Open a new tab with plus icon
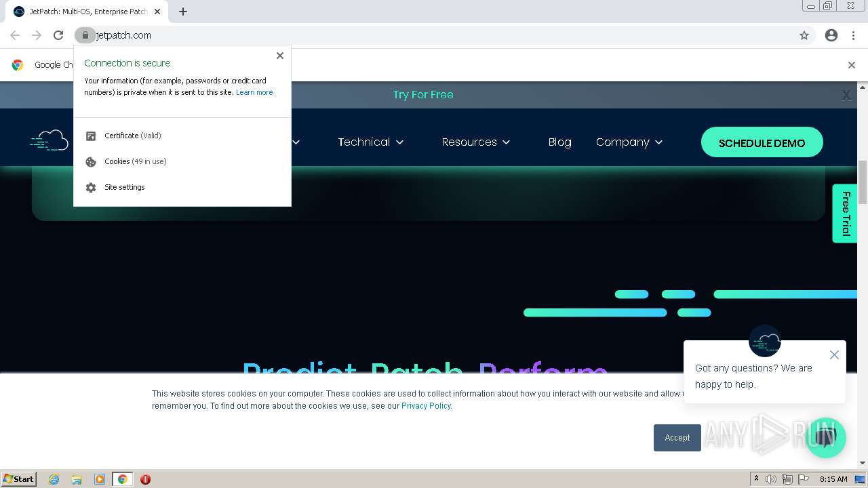The image size is (868, 488). (x=183, y=12)
